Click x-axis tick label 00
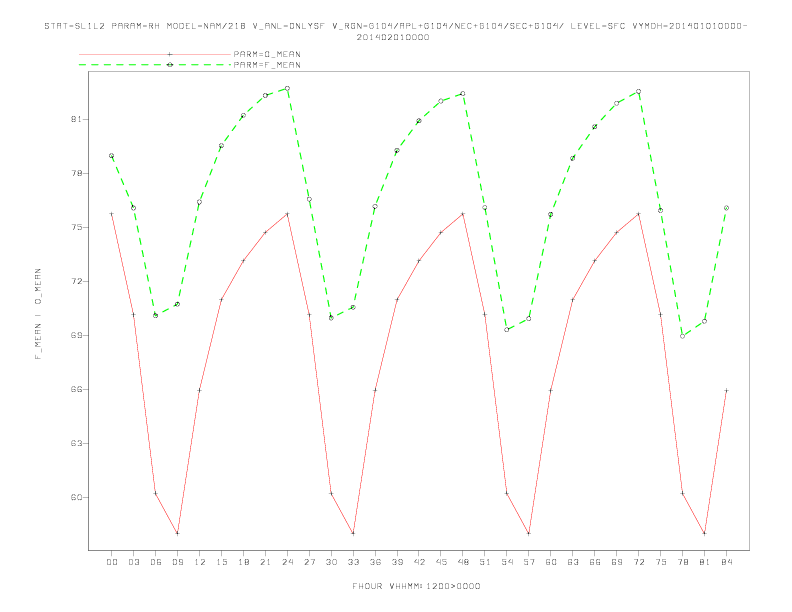792x612 pixels. tap(112, 562)
